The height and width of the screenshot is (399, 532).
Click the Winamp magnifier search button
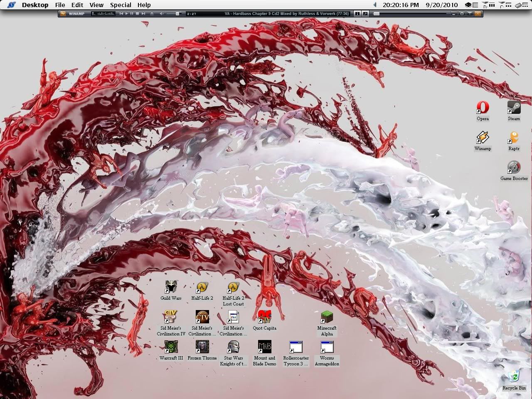pyautogui.click(x=365, y=14)
